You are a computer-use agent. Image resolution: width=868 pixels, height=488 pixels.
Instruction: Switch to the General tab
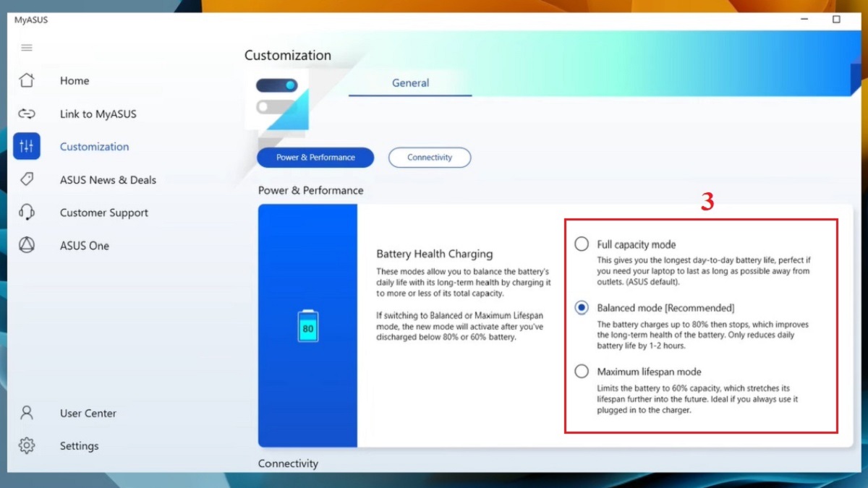(409, 82)
